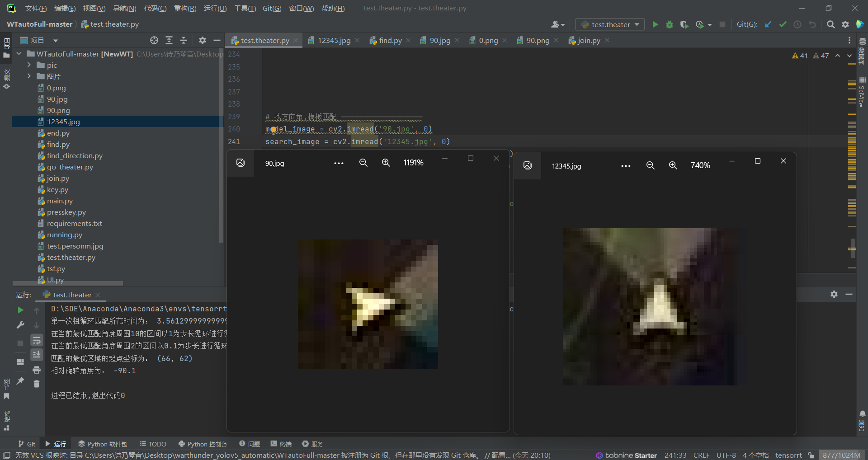868x460 pixels.
Task: Pin the run output tab
Action: (x=20, y=381)
